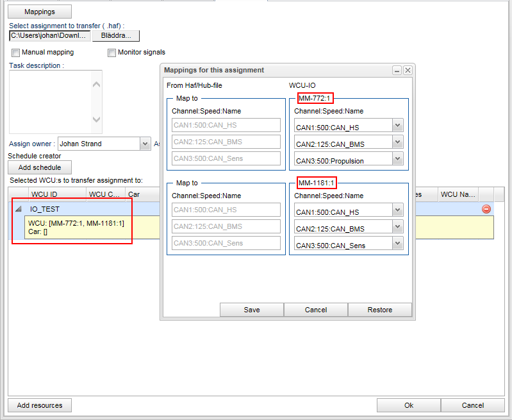This screenshot has height=420, width=512.
Task: Expand the CAN3:500:Propulsion dropdown
Action: point(397,159)
